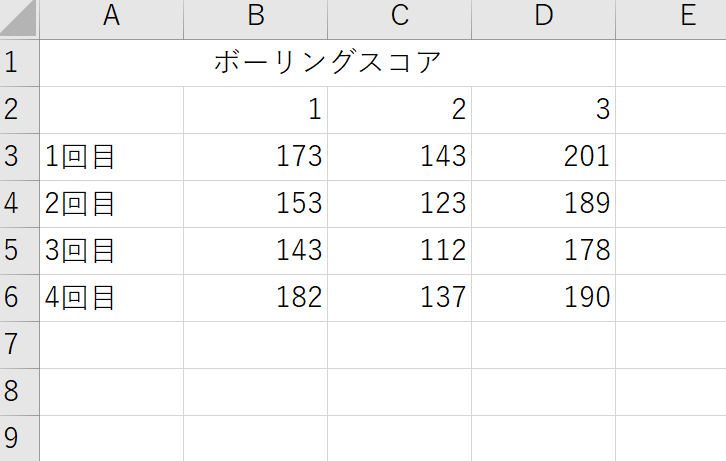This screenshot has height=461, width=726.
Task: Select row 4 header
Action: 19,204
